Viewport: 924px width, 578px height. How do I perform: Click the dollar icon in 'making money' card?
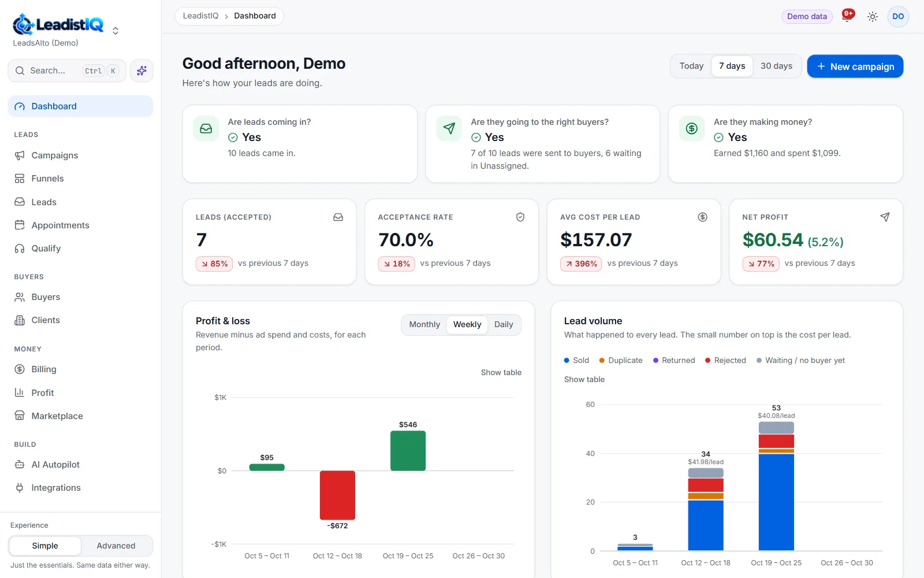pyautogui.click(x=692, y=128)
